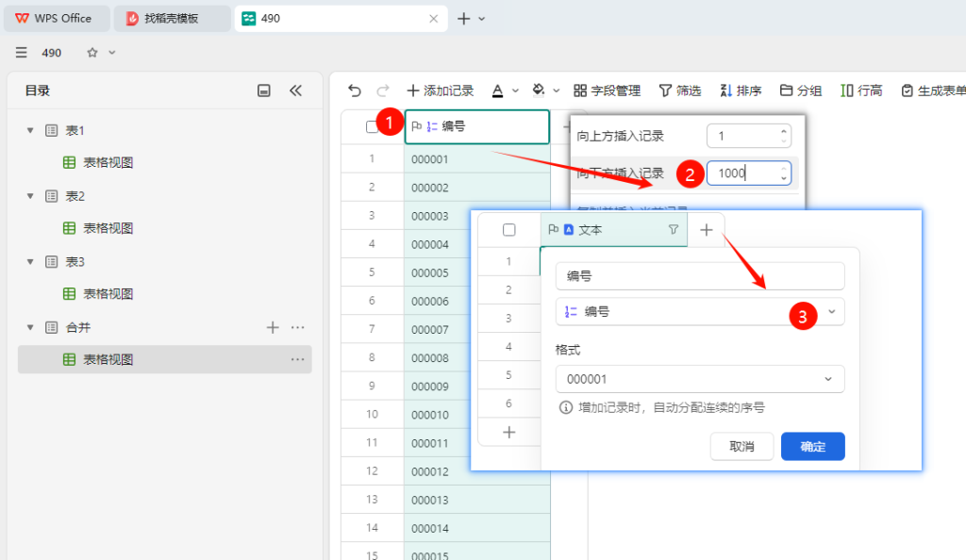The height and width of the screenshot is (560, 966).
Task: Click the 文本 column header
Action: tap(613, 229)
